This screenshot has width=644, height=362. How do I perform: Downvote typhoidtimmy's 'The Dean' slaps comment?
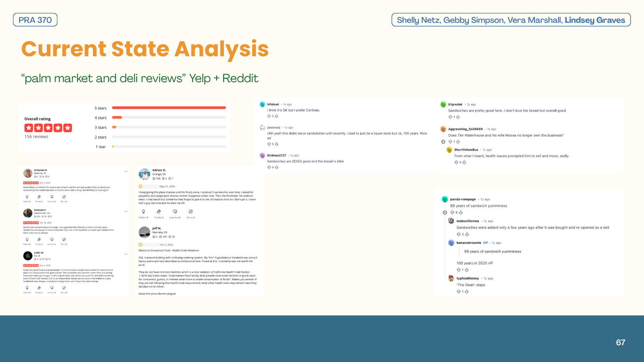point(467,292)
